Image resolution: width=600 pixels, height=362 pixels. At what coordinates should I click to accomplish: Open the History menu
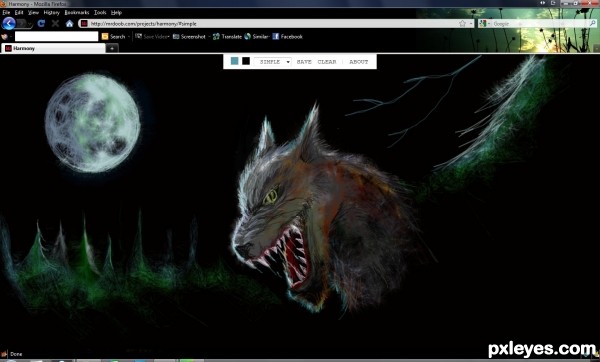(x=51, y=12)
